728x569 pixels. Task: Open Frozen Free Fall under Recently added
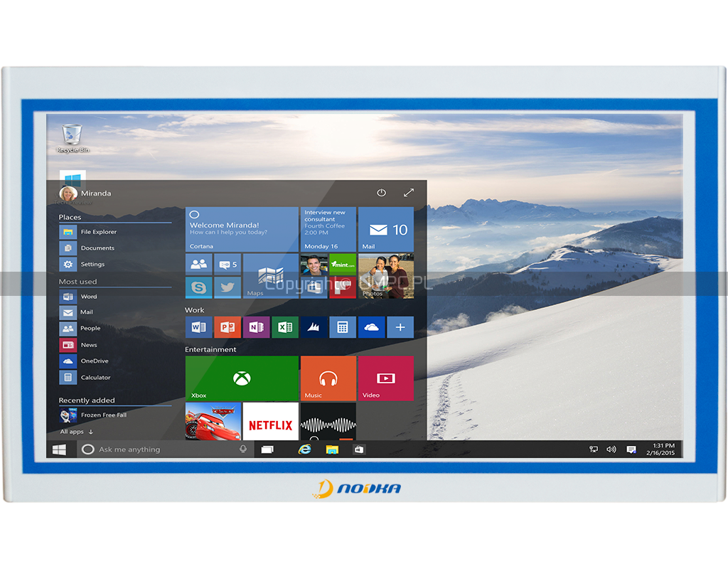(93, 415)
